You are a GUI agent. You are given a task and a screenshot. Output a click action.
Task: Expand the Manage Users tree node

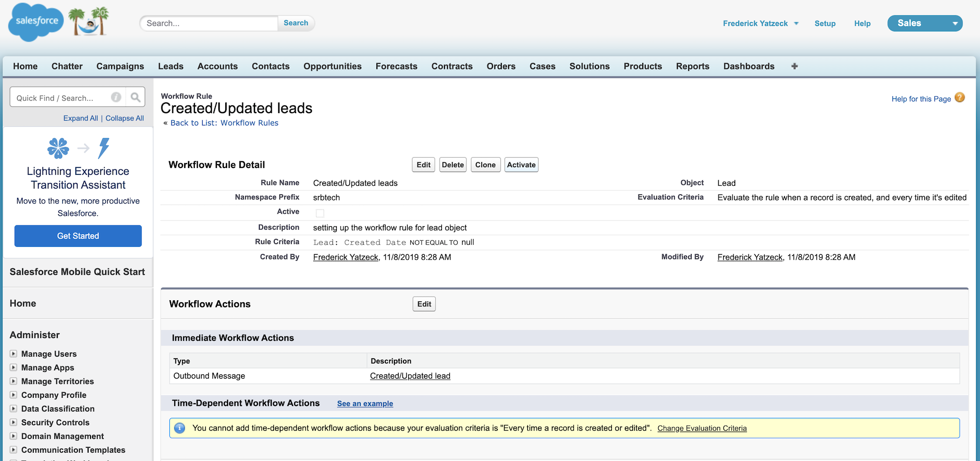tap(14, 354)
